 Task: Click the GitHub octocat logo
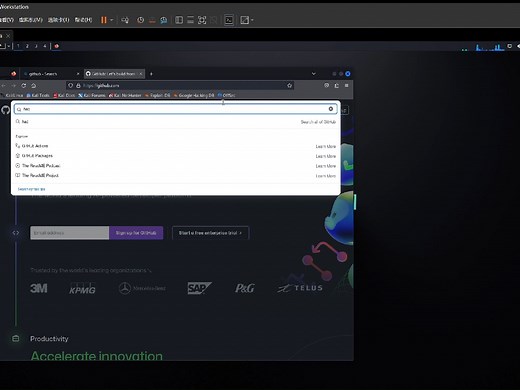5,110
